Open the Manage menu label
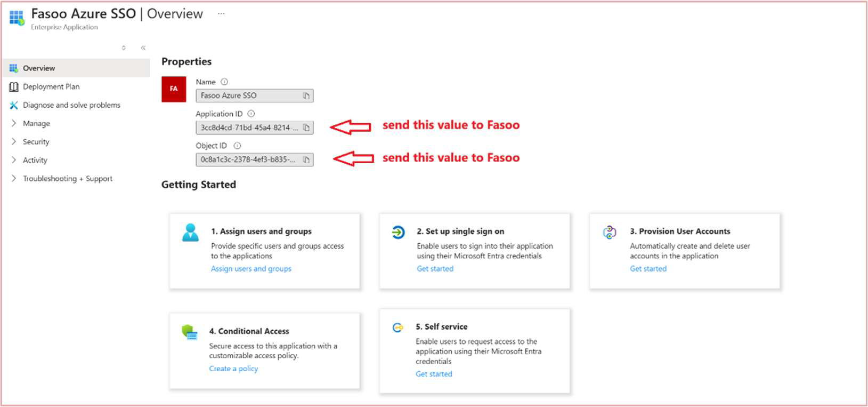Viewport: 868px width, 407px height. (36, 123)
